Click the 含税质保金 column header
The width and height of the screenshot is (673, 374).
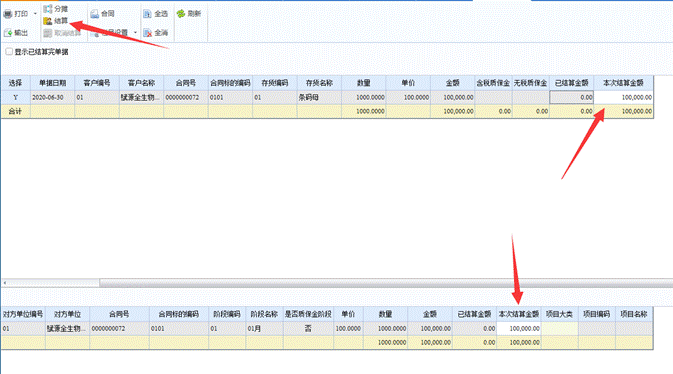coord(494,83)
